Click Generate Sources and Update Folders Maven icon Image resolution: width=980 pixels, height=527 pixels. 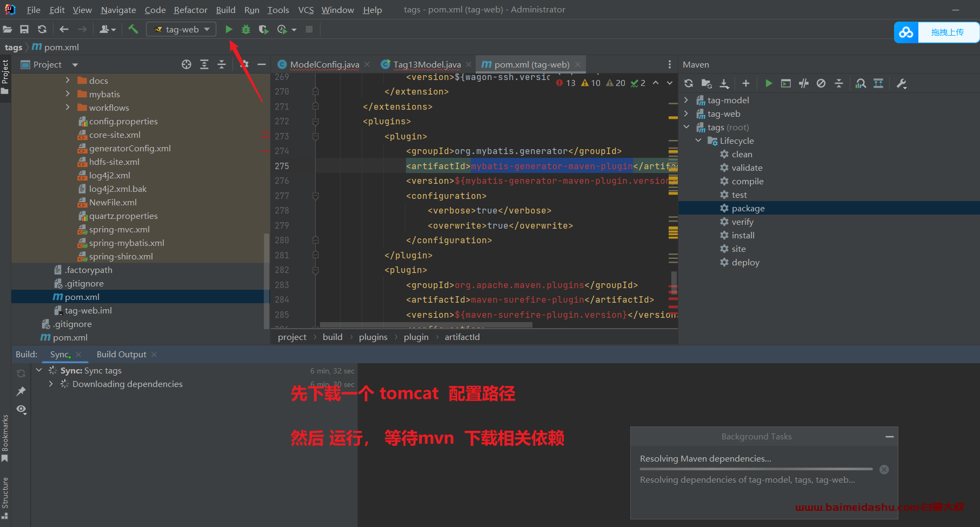click(706, 83)
